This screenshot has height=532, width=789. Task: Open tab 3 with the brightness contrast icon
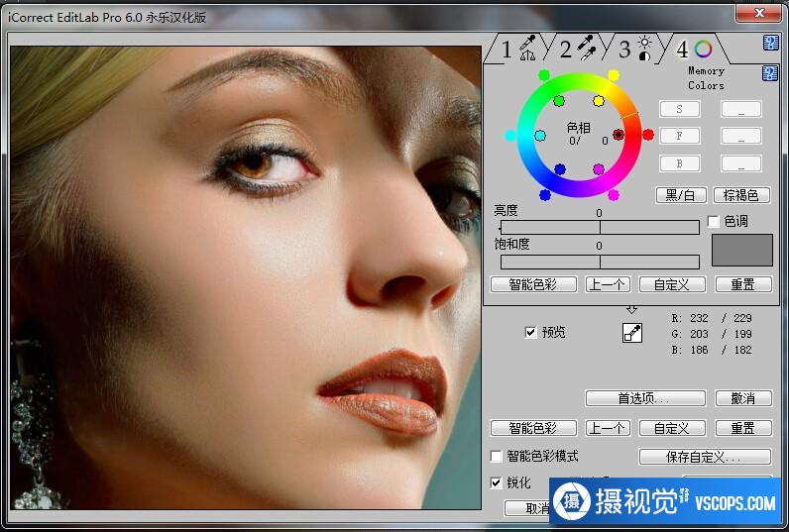tap(635, 50)
